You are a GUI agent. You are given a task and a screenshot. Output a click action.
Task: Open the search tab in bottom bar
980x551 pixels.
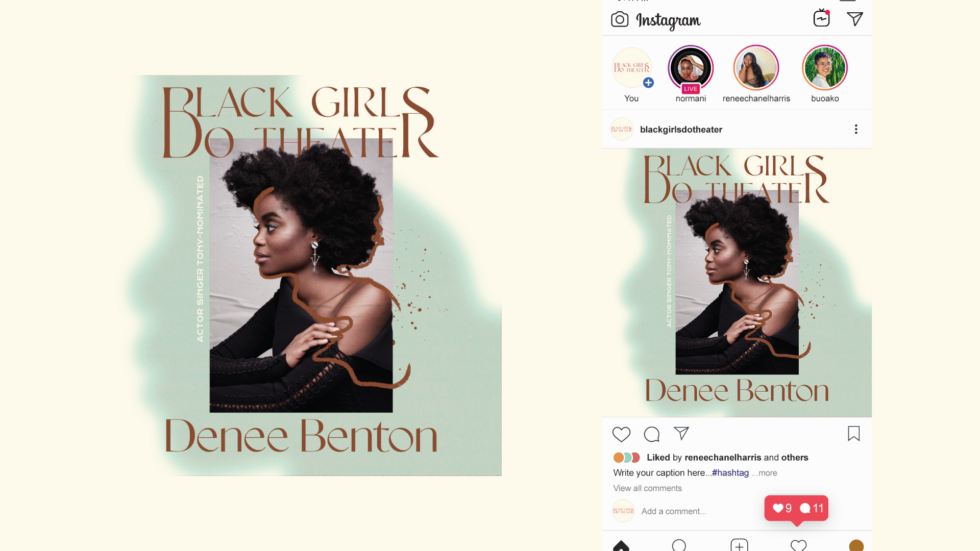[679, 545]
